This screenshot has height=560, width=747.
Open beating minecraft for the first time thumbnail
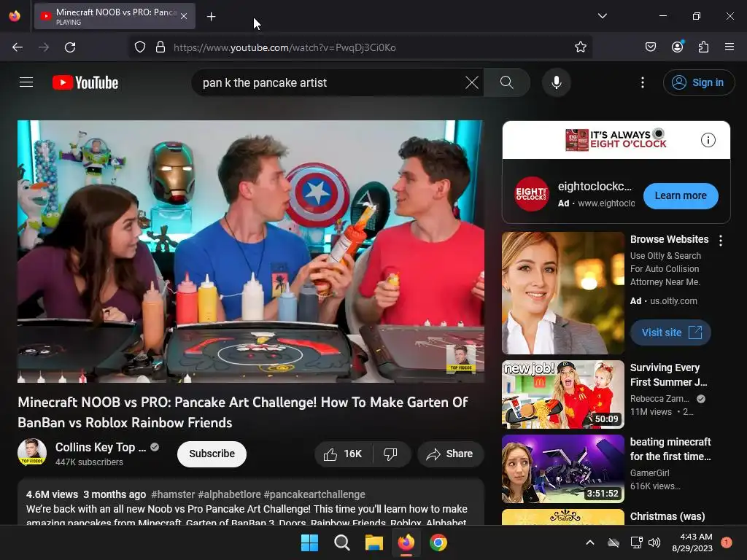pos(562,469)
